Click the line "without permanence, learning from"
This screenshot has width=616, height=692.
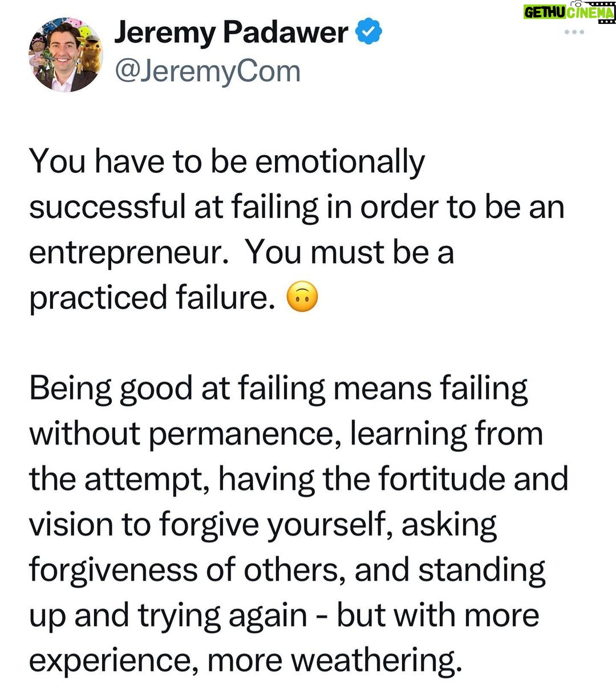[286, 434]
